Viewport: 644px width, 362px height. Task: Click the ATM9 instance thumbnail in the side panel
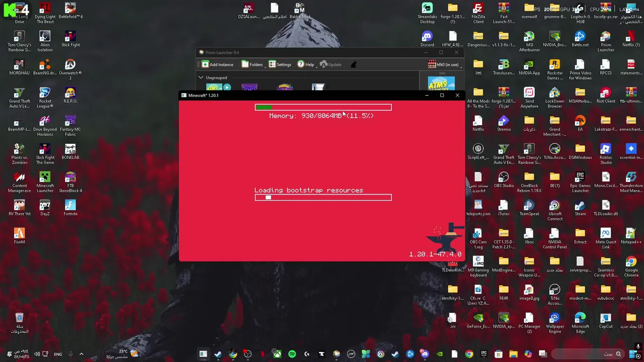[441, 83]
